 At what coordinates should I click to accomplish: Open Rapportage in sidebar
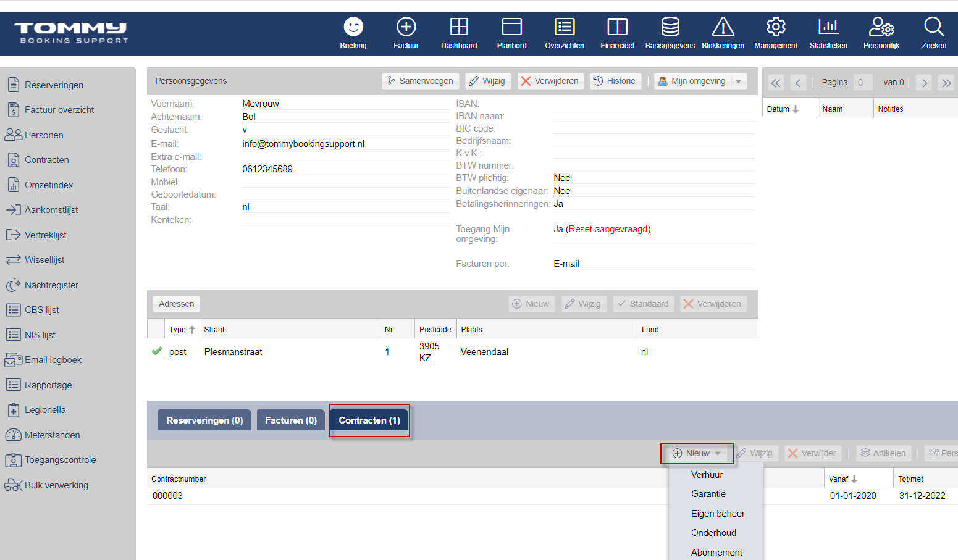[48, 385]
